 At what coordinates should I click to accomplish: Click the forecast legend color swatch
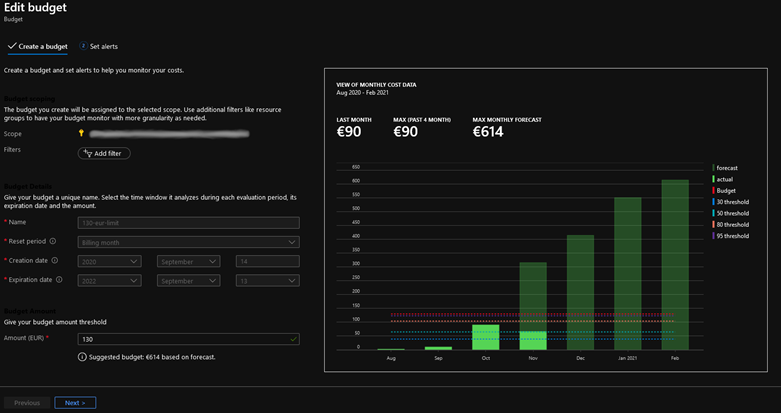pyautogui.click(x=714, y=168)
